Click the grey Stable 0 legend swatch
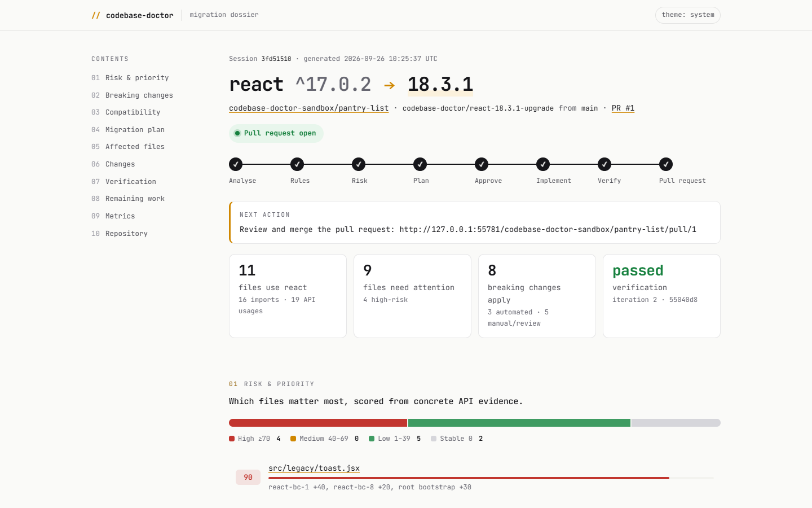812x508 pixels. coord(434,439)
